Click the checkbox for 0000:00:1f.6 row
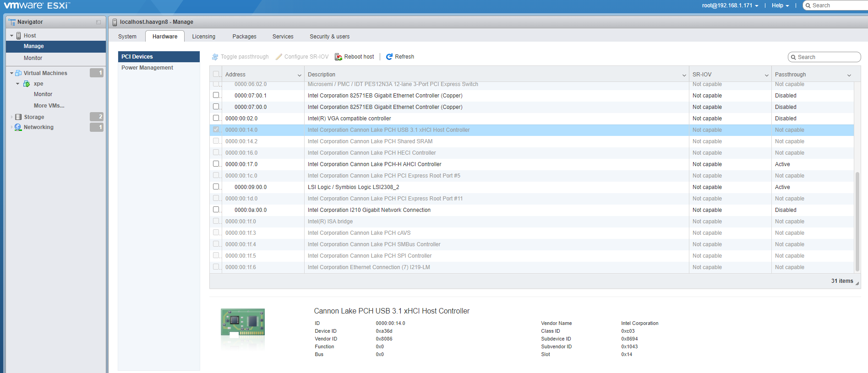This screenshot has width=868, height=373. click(x=216, y=267)
